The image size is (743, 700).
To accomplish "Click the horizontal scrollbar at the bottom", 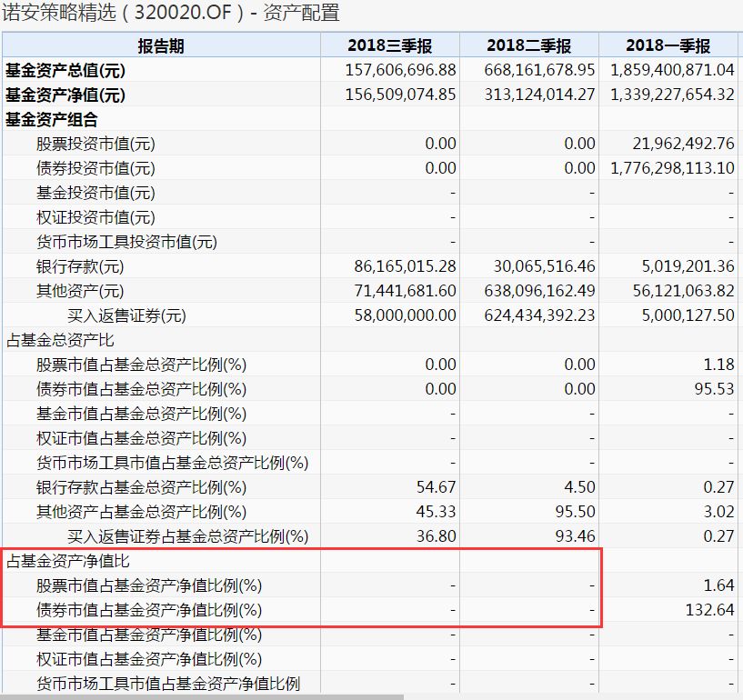I will point(202,697).
